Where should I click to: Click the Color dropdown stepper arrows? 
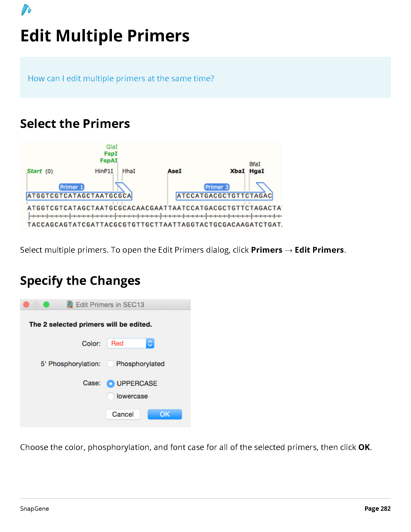pyautogui.click(x=150, y=343)
